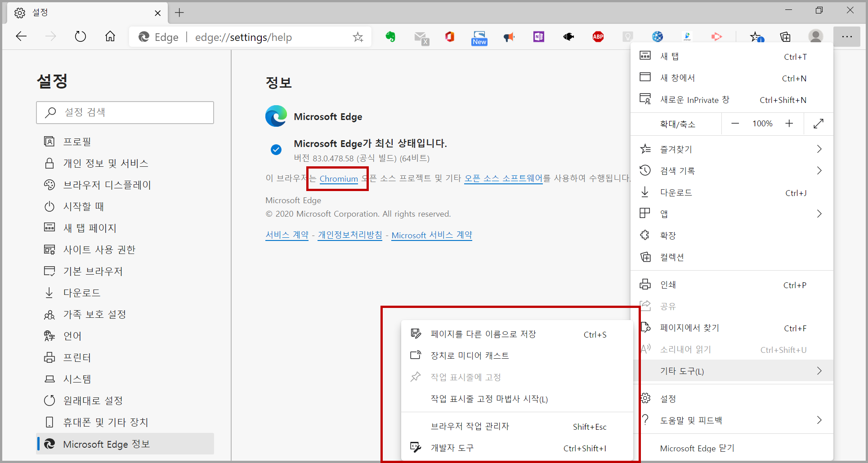
Task: Open 가족 보호 설정 section
Action: click(x=125, y=314)
